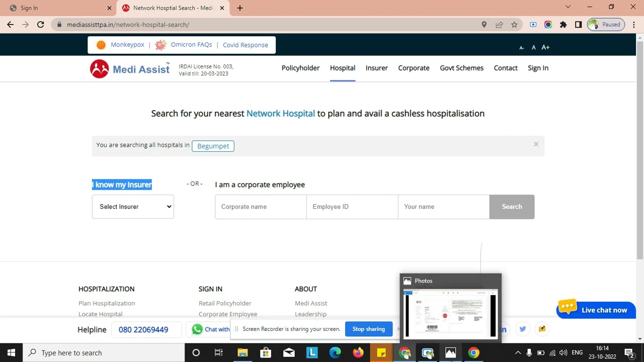644x362 pixels.
Task: Open Locate Hospital footer link
Action: point(101,314)
